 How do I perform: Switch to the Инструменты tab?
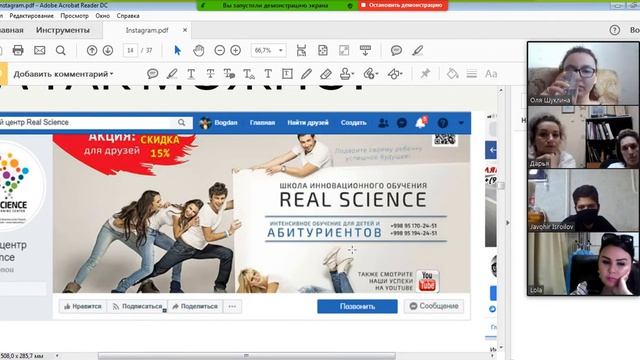(63, 30)
